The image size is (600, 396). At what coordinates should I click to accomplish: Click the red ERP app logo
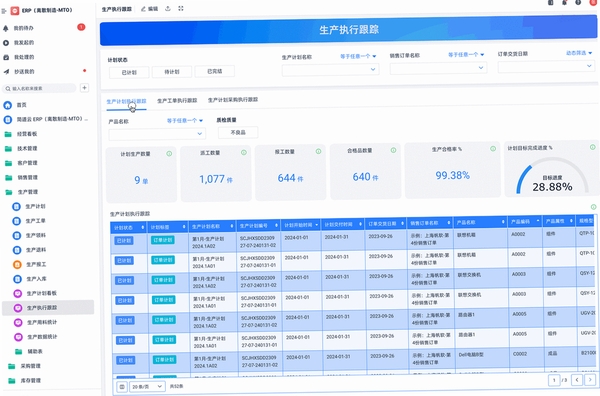point(15,11)
